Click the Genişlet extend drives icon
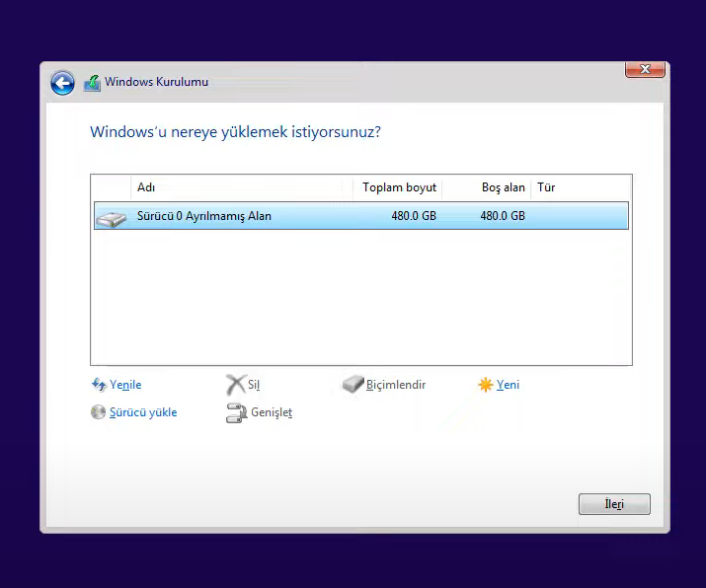The image size is (706, 588). click(x=236, y=413)
